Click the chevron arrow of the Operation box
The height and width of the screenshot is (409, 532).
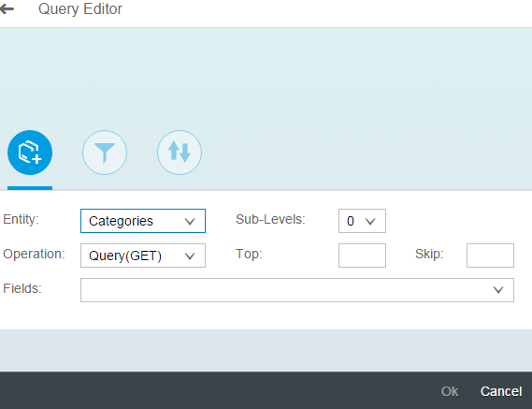coord(190,256)
